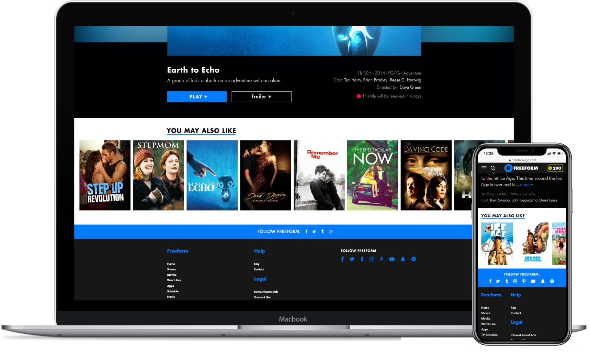Tap the YouTube icon in the phone follow bar

point(533,281)
